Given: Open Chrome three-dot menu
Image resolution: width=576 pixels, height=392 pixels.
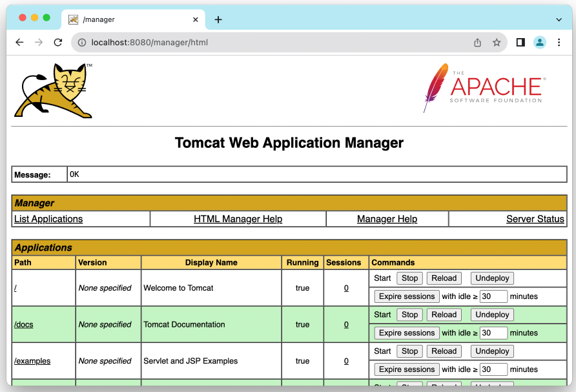Looking at the screenshot, I should pyautogui.click(x=559, y=43).
